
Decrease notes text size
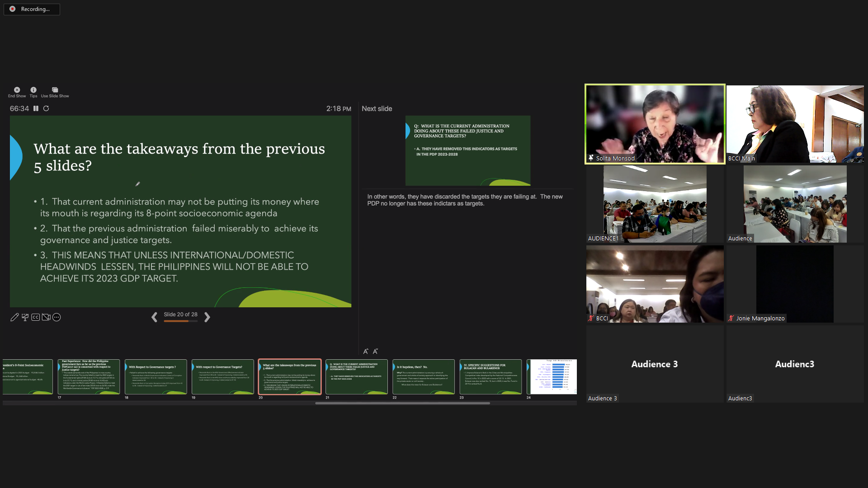tap(375, 351)
